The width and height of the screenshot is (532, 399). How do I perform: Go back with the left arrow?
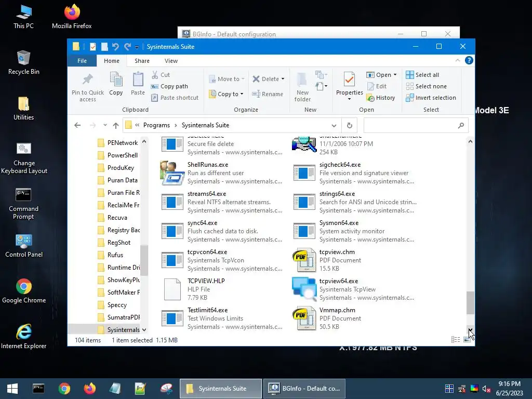click(77, 125)
